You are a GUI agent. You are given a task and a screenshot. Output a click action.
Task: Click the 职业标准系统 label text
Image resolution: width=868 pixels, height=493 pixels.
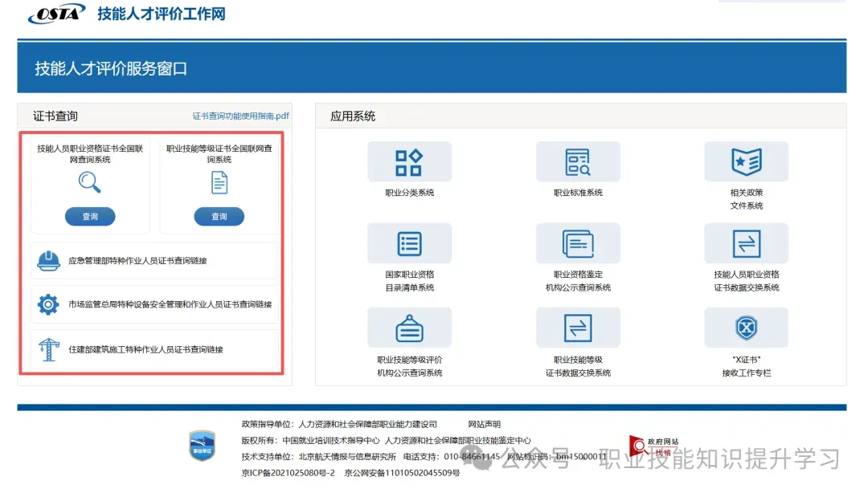click(x=578, y=193)
